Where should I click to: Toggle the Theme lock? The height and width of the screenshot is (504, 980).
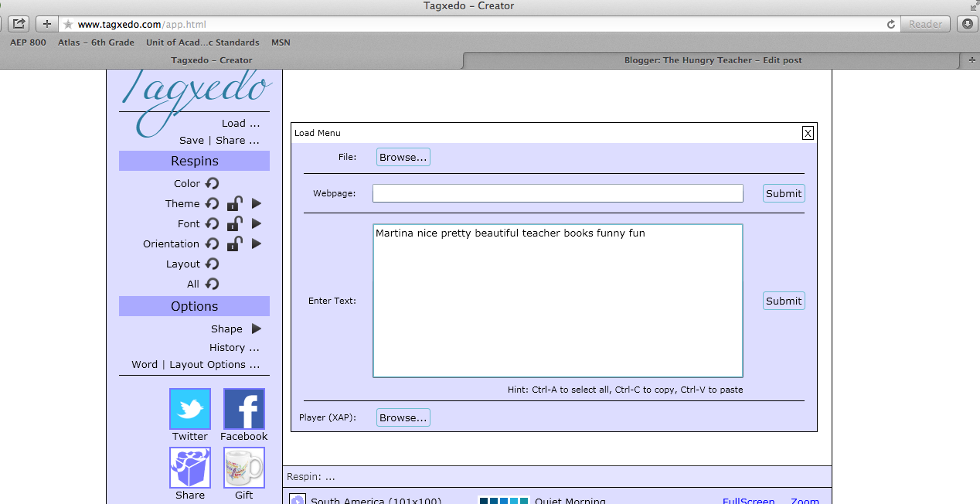[234, 203]
